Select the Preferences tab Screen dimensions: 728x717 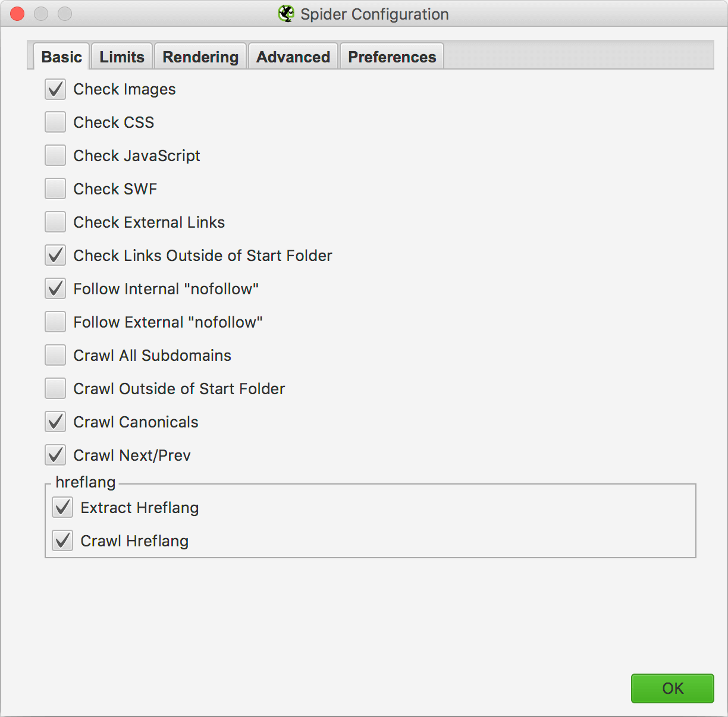[392, 56]
